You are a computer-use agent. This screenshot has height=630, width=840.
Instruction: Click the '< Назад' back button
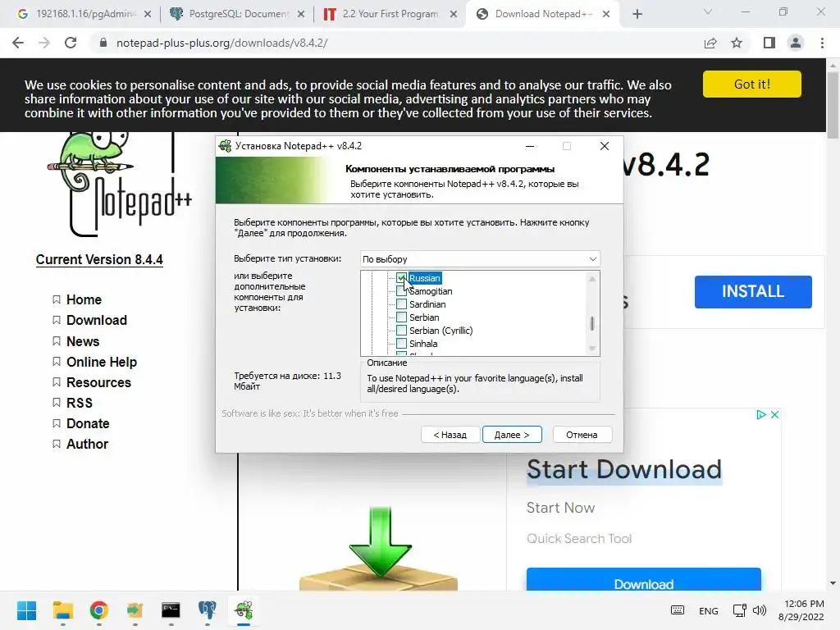pos(450,435)
